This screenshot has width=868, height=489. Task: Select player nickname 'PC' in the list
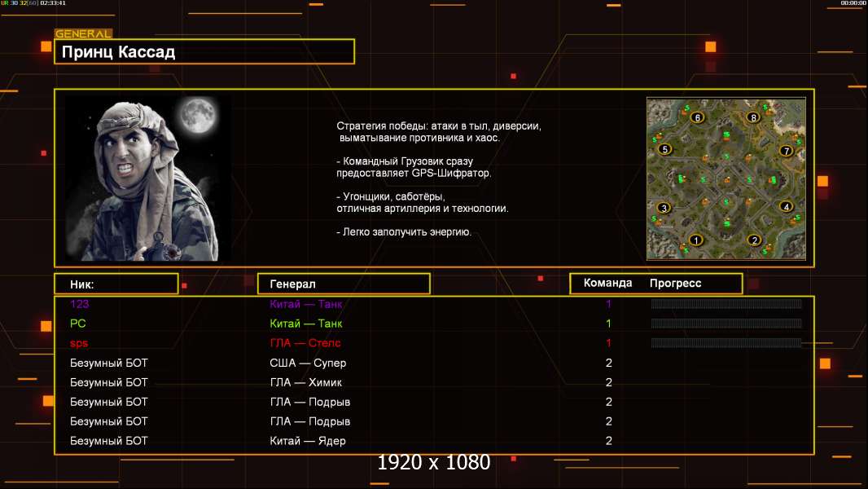click(x=77, y=324)
